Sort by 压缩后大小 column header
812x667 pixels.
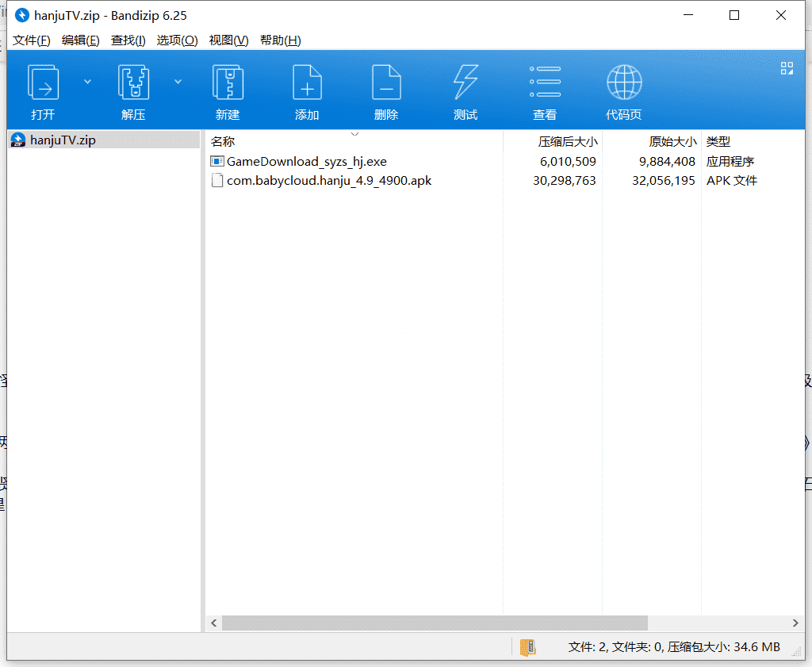(x=553, y=141)
